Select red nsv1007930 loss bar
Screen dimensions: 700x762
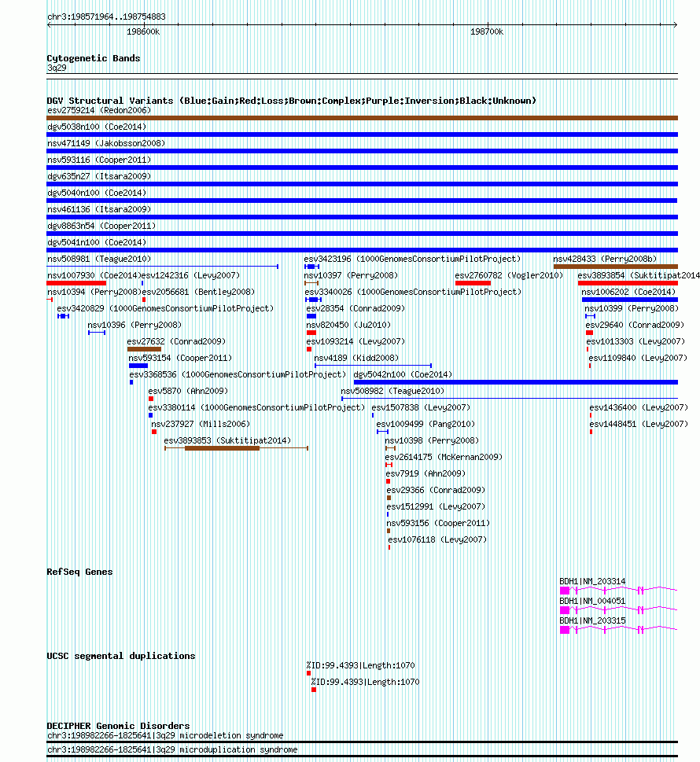pyautogui.click(x=76, y=283)
